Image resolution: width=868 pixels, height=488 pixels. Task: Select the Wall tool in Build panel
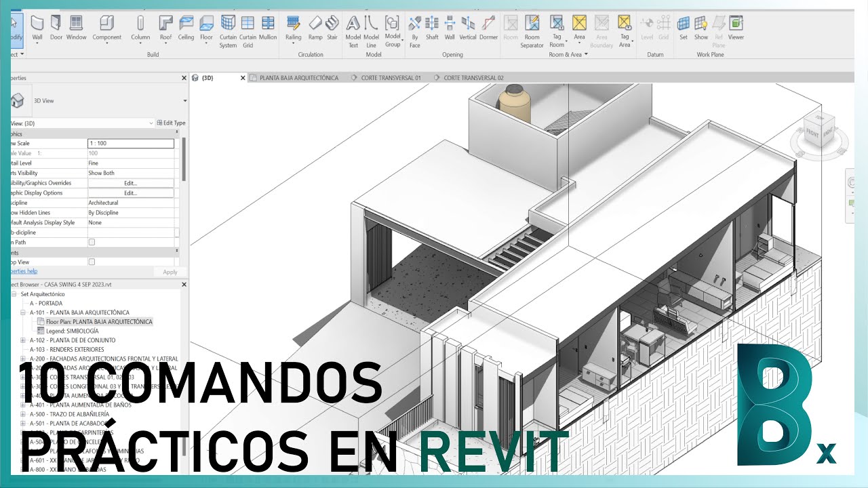[x=37, y=28]
